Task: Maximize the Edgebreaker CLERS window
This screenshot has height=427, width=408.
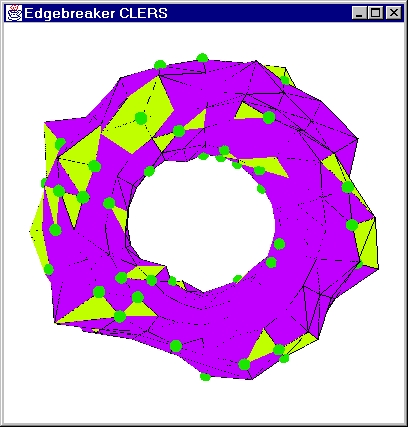Action: coord(376,13)
